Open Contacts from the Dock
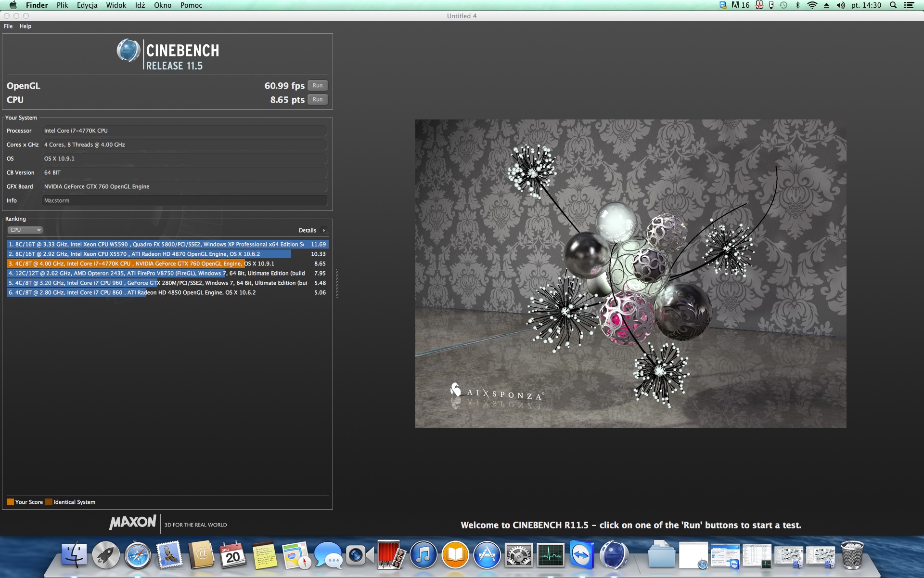The width and height of the screenshot is (924, 578). tap(201, 555)
